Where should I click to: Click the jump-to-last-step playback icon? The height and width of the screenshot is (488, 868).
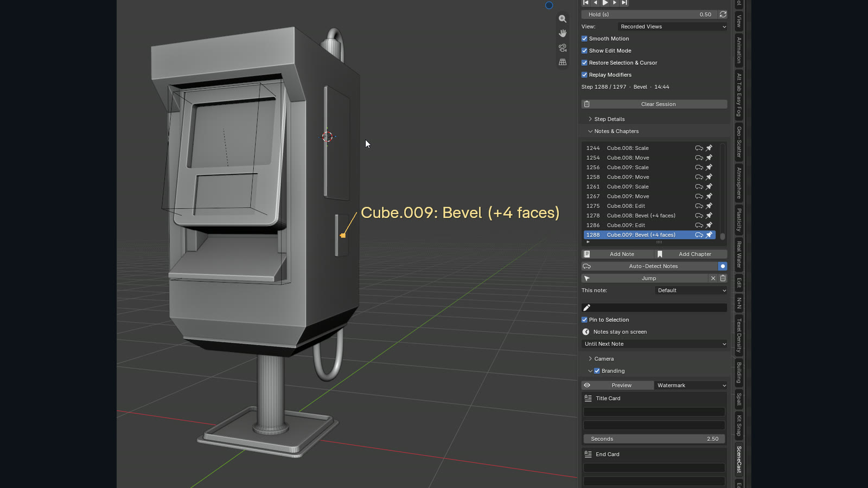(x=624, y=3)
